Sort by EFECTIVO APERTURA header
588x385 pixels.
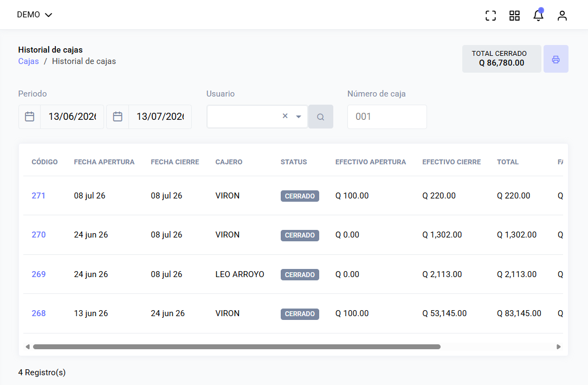371,162
